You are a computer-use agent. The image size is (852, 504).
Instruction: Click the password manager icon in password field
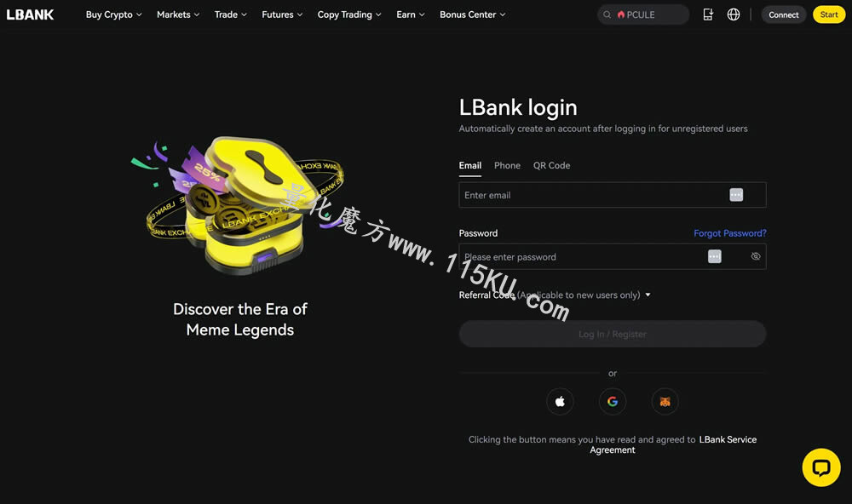pyautogui.click(x=715, y=256)
